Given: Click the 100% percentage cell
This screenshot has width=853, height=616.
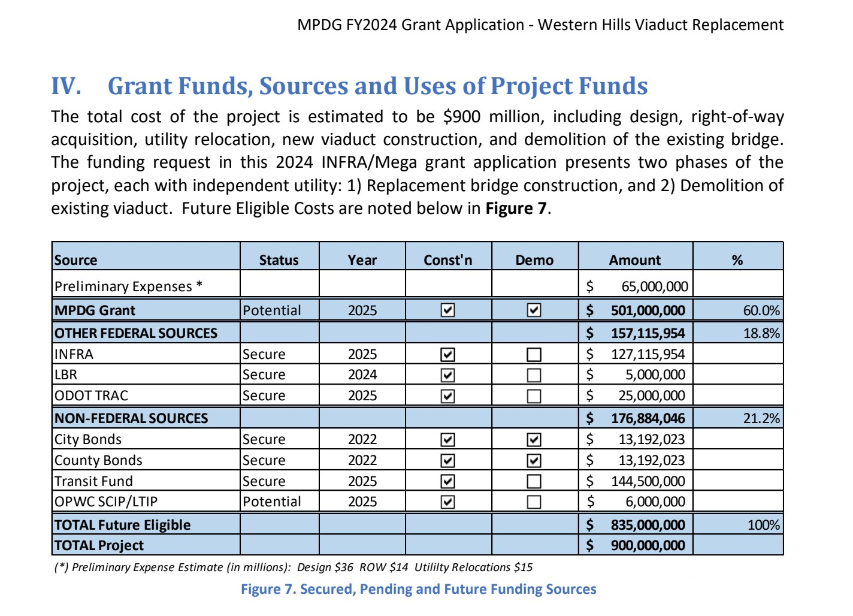Looking at the screenshot, I should pos(738,525).
